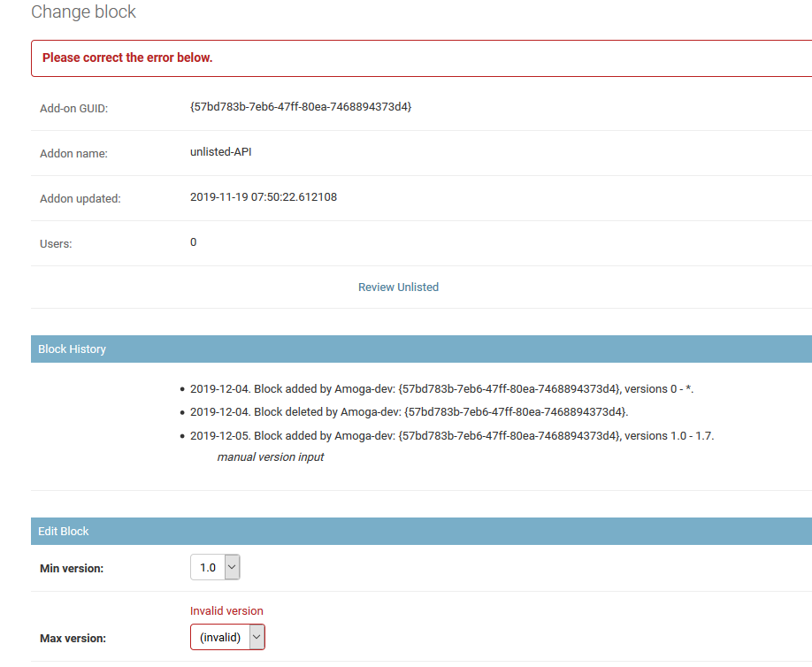Click the Addon name: label
Viewport: 812px width, 667px height.
pos(73,153)
